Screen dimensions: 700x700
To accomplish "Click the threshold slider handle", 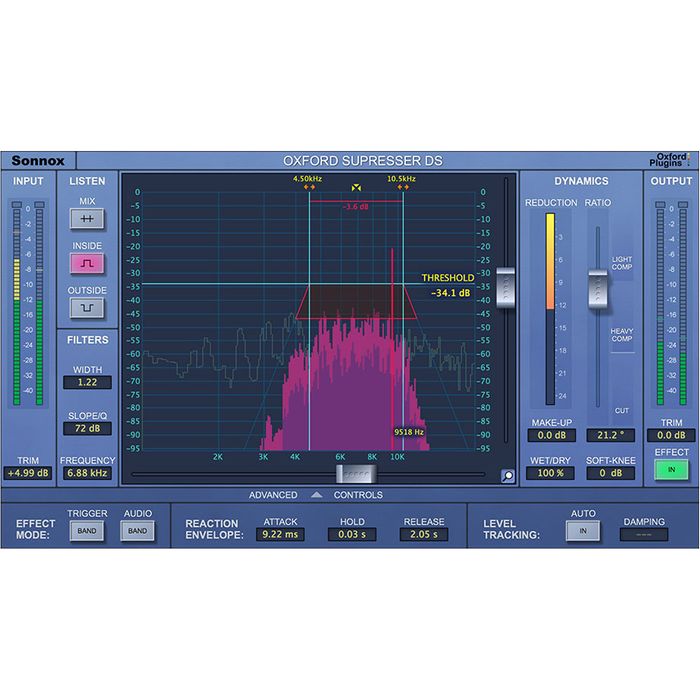I will tap(509, 286).
